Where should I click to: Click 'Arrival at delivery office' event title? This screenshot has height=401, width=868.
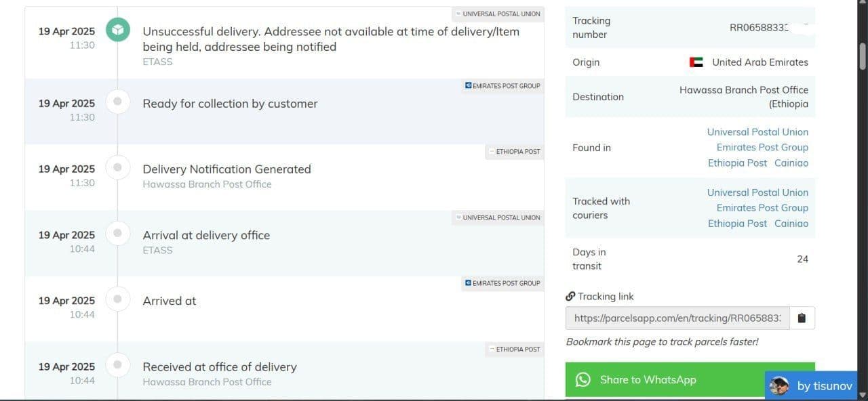(x=206, y=235)
